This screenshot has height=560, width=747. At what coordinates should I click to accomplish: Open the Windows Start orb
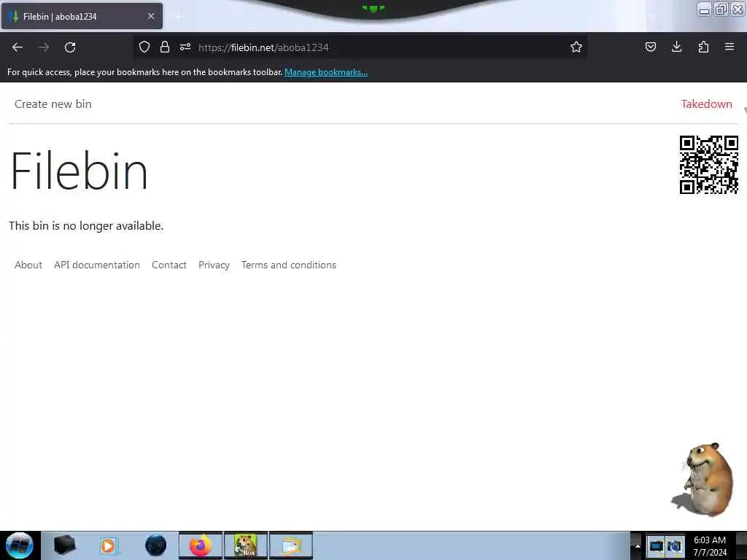point(20,545)
